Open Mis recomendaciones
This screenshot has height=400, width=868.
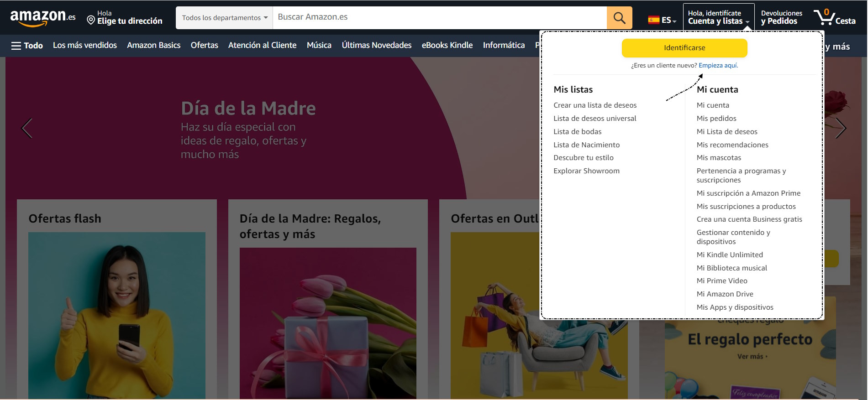[x=732, y=145]
